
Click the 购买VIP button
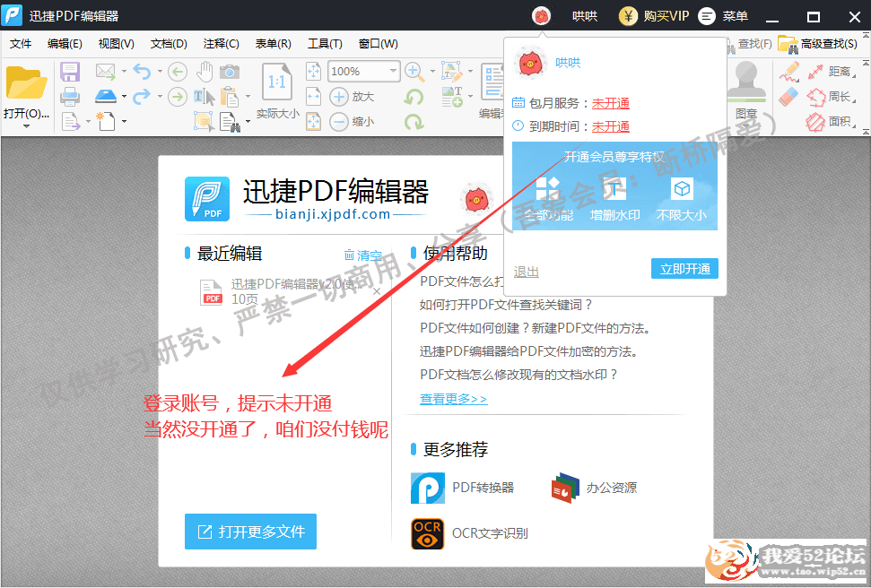point(654,16)
